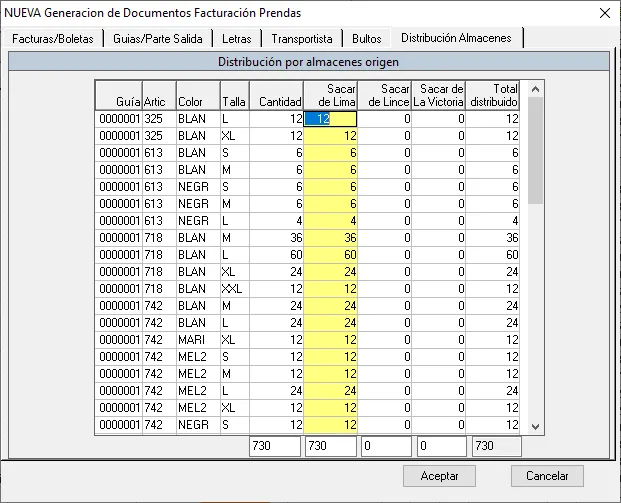This screenshot has height=503, width=621.
Task: Click Sacar de Lima cell for 613 BLAN M
Action: [330, 170]
